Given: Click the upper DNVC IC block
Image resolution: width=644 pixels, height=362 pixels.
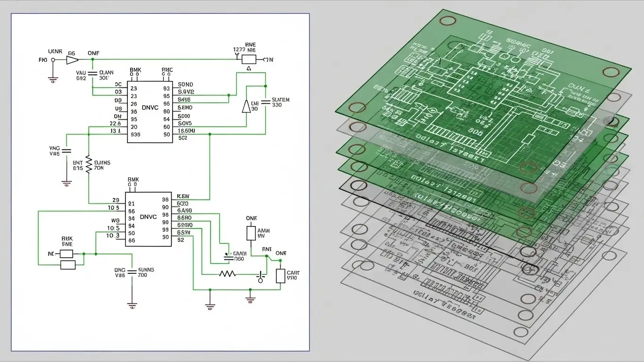Looking at the screenshot, I should 149,107.
